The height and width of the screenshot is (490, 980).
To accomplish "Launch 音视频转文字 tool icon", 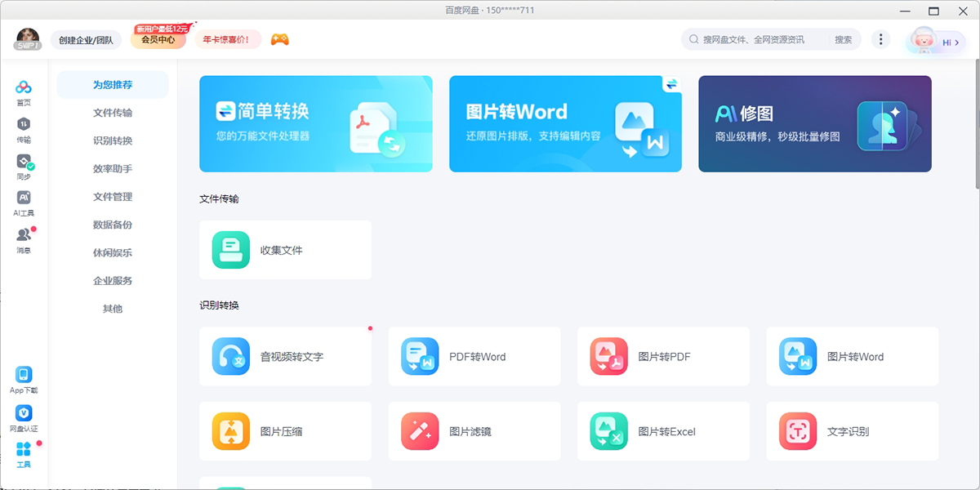I will pyautogui.click(x=230, y=357).
